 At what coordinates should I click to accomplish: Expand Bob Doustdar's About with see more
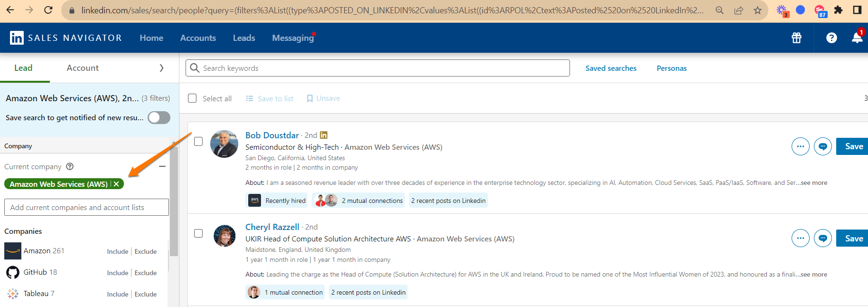[x=813, y=182]
